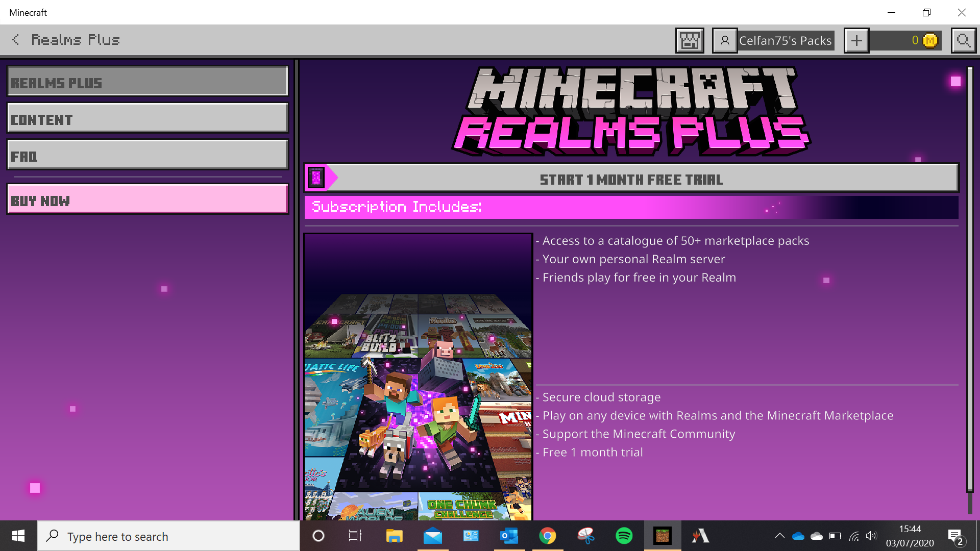Open Windows Task View
The height and width of the screenshot is (551, 980).
(355, 536)
